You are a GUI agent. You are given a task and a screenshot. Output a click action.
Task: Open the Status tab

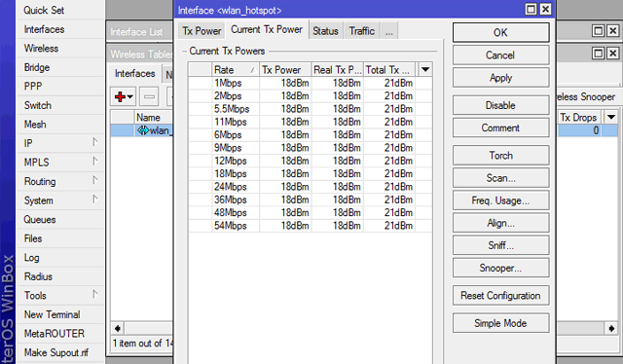[325, 31]
